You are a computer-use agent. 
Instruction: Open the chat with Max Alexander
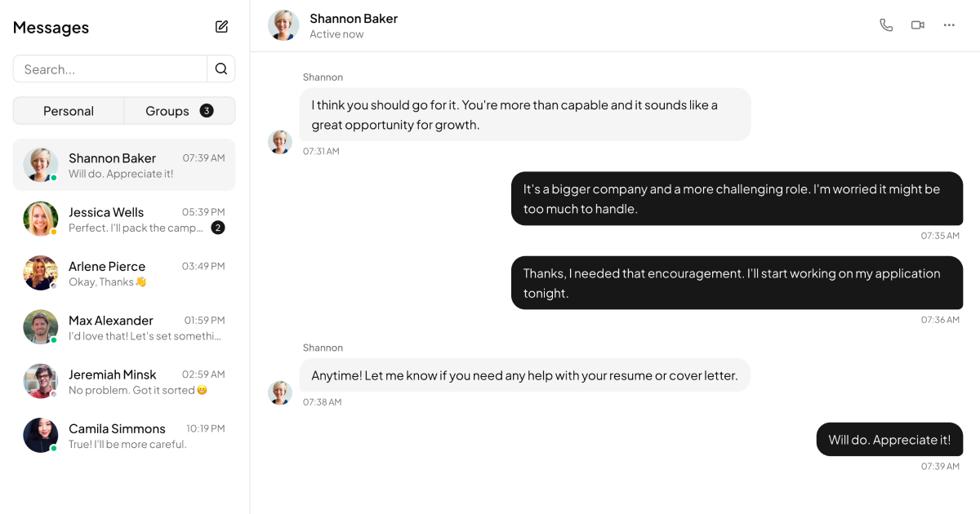click(x=123, y=326)
